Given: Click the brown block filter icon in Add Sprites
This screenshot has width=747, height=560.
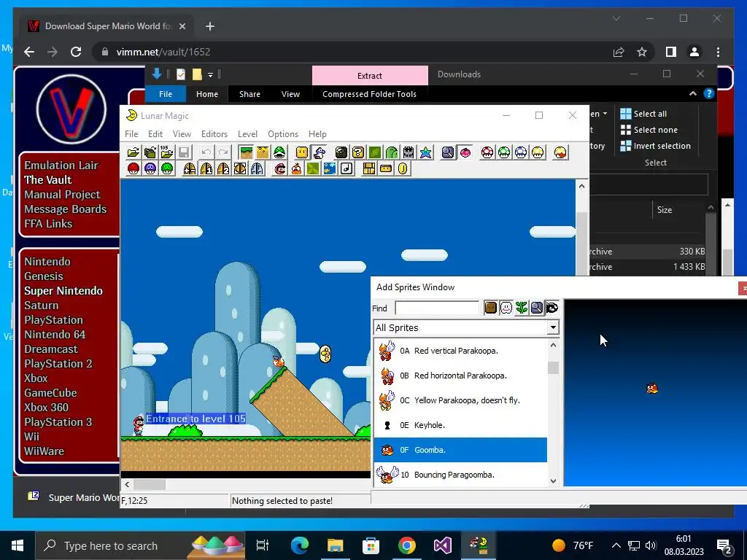Looking at the screenshot, I should 491,308.
